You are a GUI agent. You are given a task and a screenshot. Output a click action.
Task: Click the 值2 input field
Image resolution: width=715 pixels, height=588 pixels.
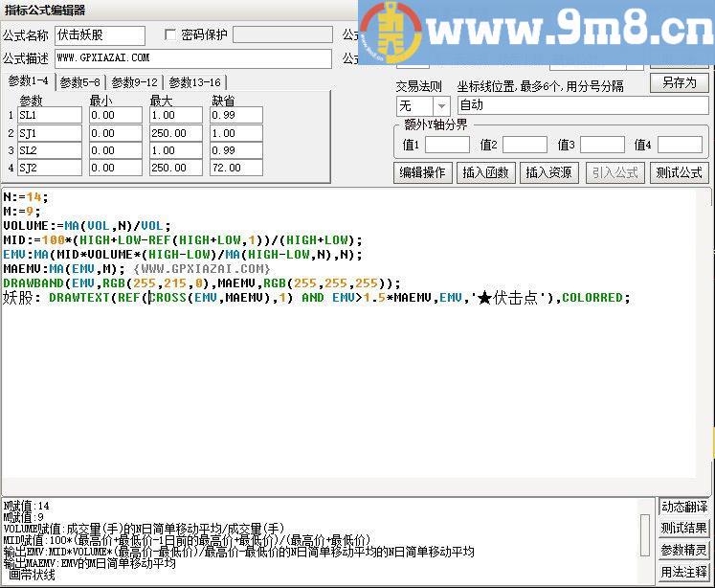tap(525, 145)
